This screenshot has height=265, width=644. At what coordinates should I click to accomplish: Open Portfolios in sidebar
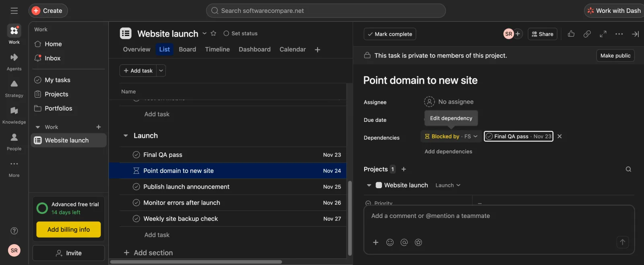(58, 109)
